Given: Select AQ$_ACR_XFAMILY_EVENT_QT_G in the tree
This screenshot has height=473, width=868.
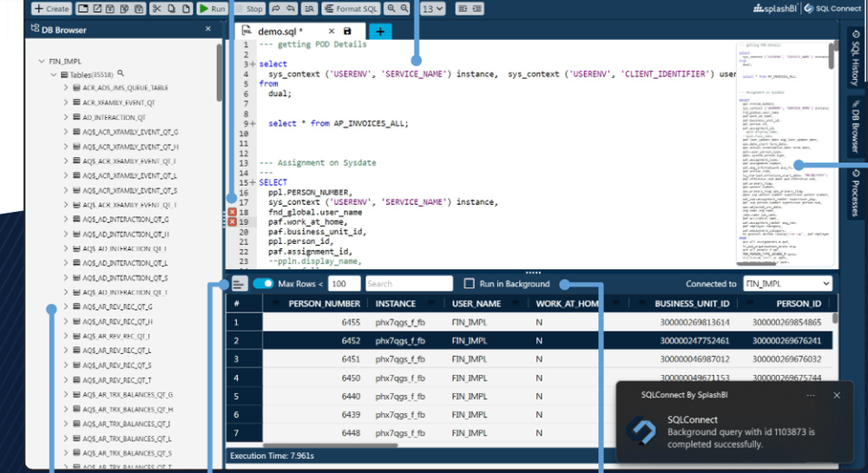Looking at the screenshot, I should pos(130,132).
